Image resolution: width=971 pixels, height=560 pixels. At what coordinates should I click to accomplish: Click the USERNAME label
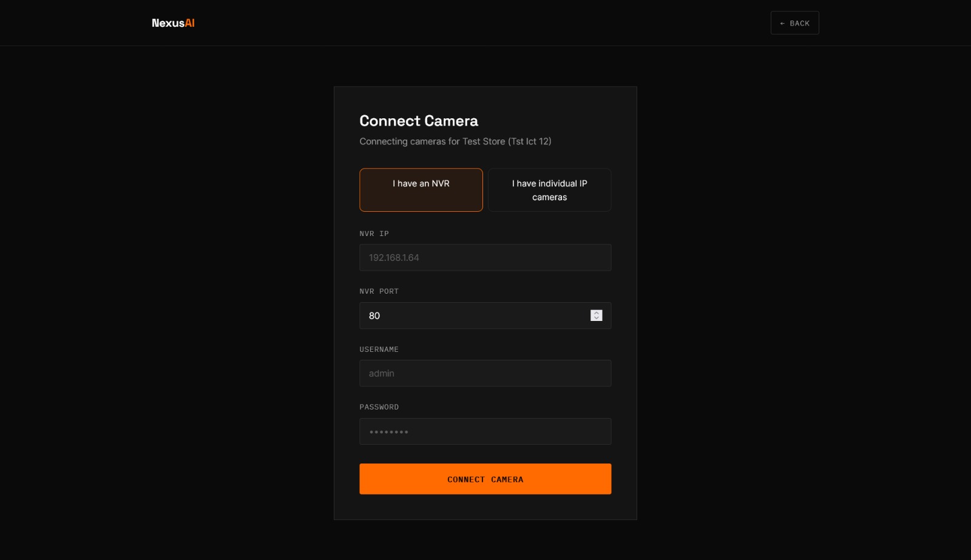pos(379,349)
